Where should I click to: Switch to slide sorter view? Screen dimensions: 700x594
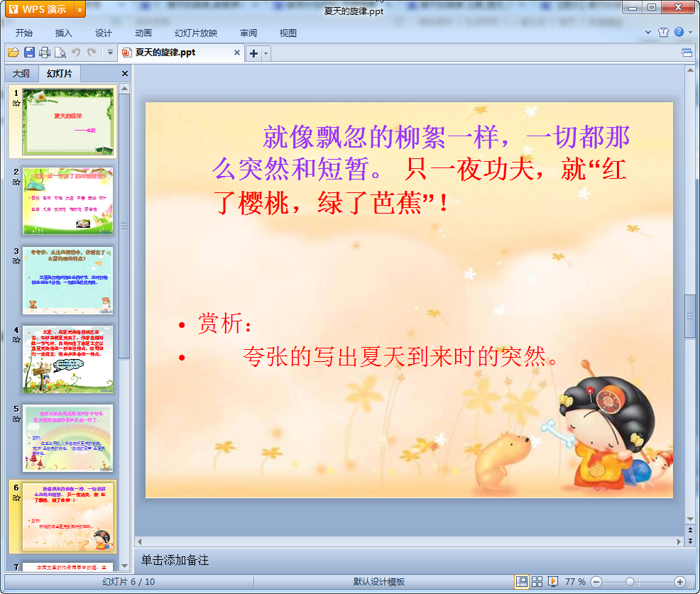537,581
